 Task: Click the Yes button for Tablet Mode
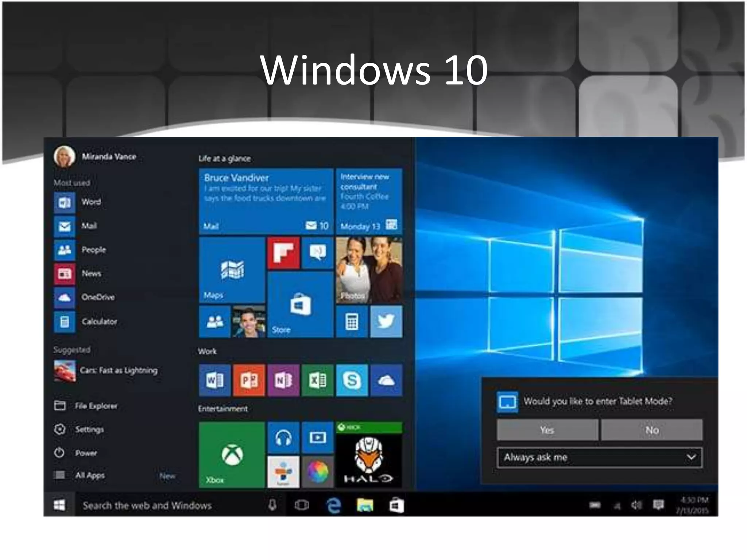click(547, 430)
